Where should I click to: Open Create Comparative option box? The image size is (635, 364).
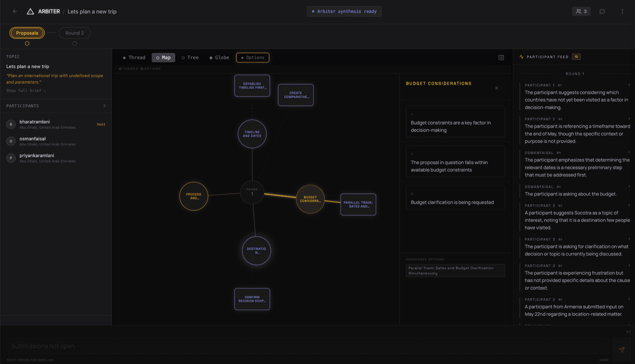pos(296,95)
